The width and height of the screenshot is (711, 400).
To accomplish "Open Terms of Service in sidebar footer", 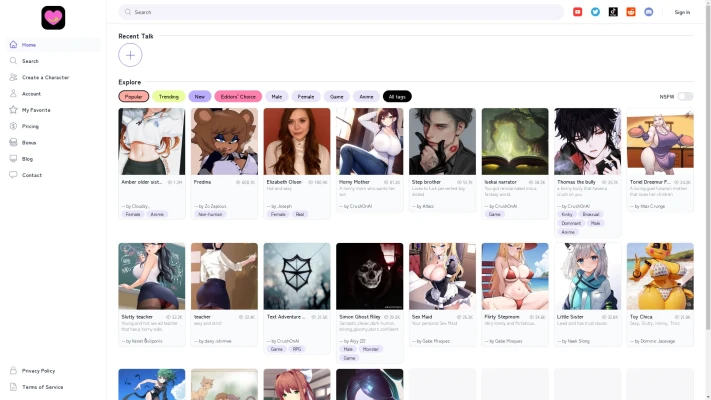I will [54, 387].
